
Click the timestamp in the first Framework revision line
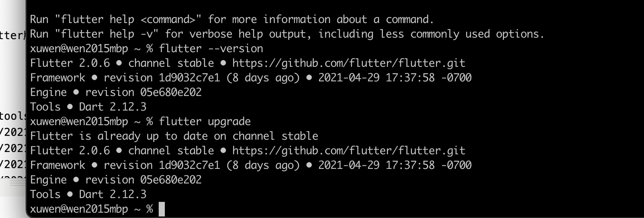(395, 78)
